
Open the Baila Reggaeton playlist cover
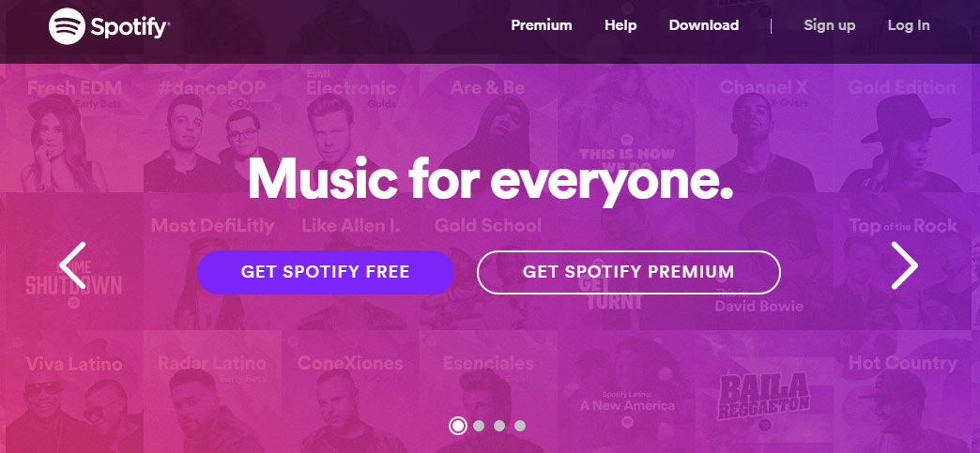764,392
